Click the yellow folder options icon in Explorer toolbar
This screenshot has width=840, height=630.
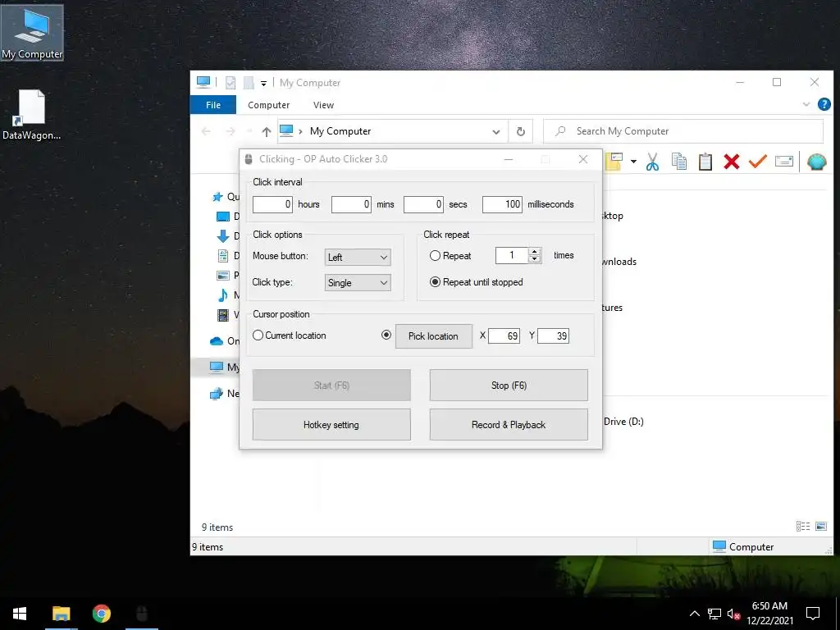click(614, 162)
